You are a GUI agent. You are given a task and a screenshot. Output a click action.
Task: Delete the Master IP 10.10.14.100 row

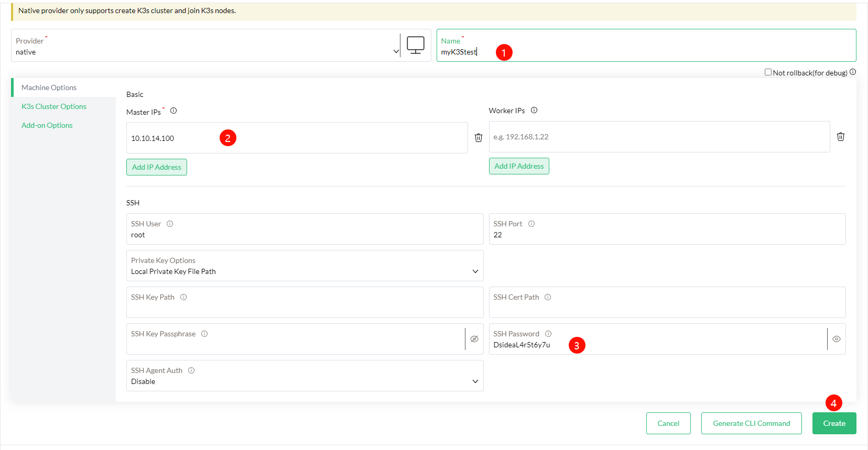click(x=479, y=138)
